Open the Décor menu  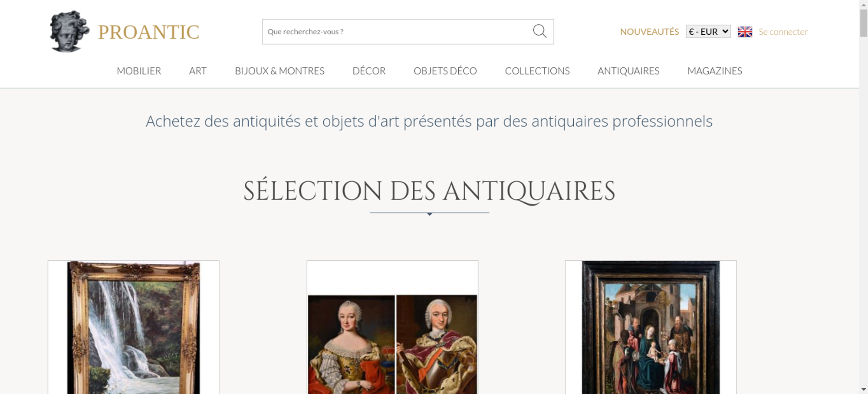(369, 71)
